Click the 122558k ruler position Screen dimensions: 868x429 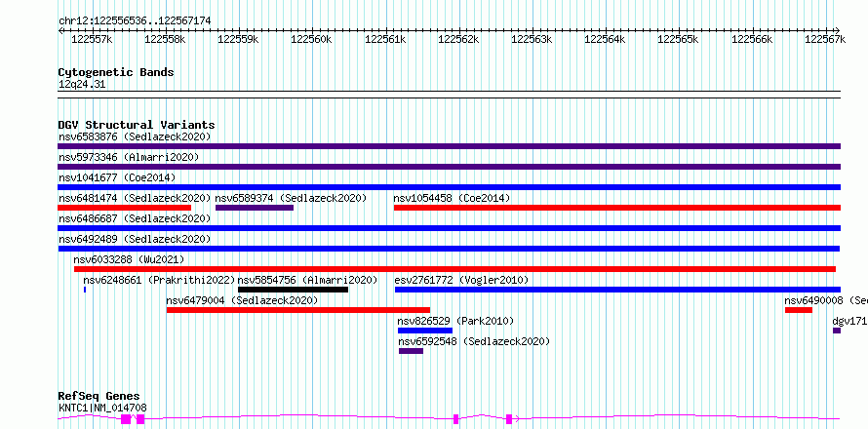pyautogui.click(x=165, y=39)
